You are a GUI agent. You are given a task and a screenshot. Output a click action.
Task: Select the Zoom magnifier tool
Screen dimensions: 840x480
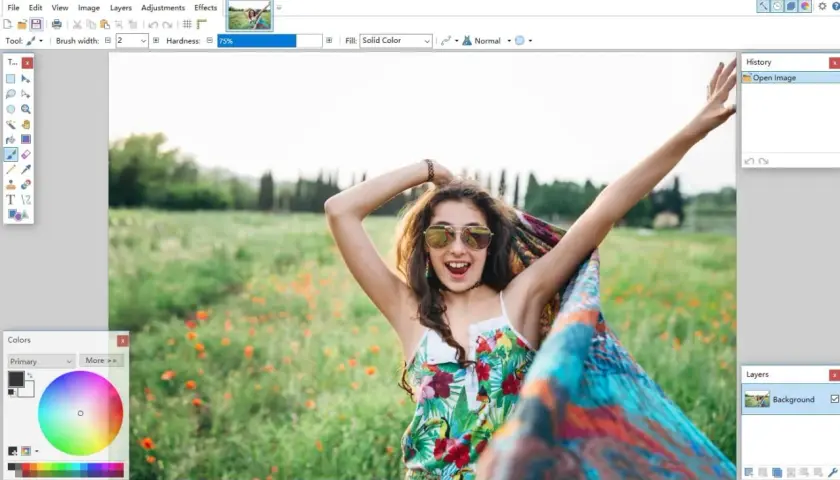[26, 109]
